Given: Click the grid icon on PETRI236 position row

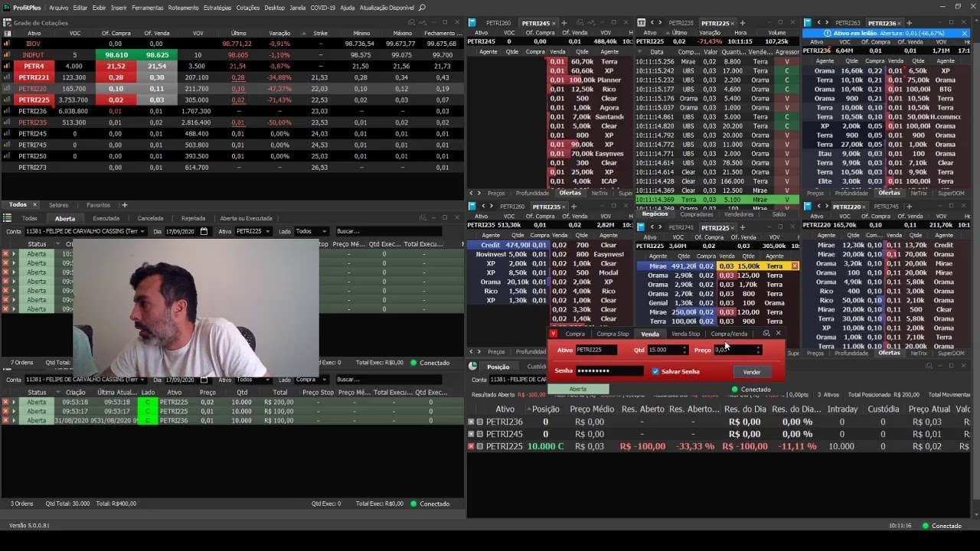Looking at the screenshot, I should [480, 422].
